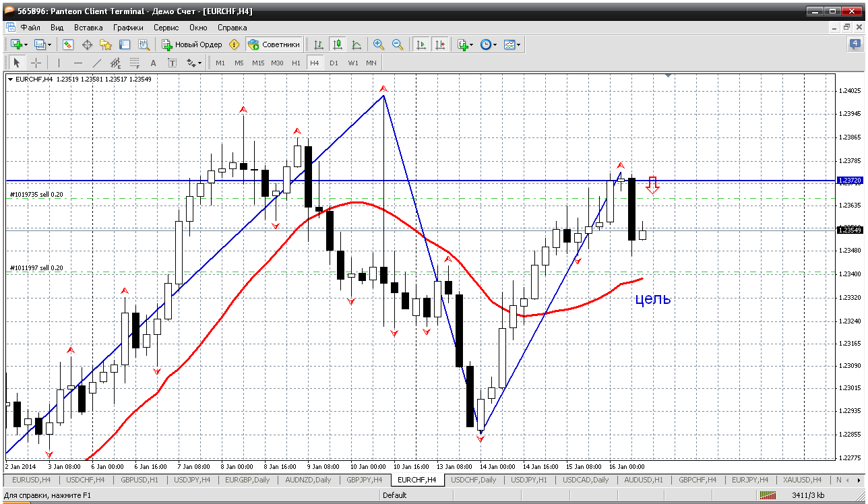Set timeframe to D1
The image size is (868, 504).
334,63
